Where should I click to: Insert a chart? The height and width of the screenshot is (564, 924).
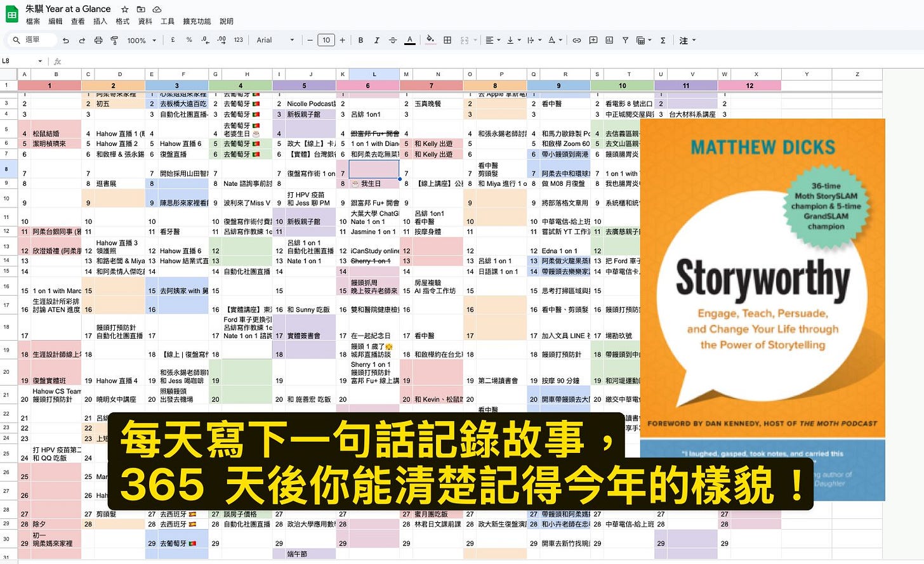pyautogui.click(x=609, y=40)
